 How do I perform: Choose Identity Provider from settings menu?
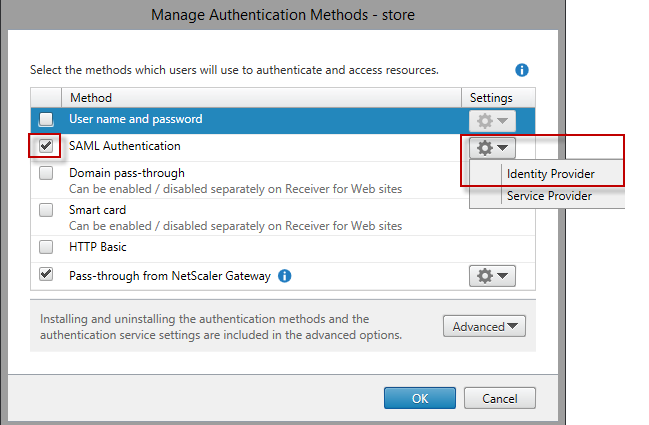click(550, 174)
